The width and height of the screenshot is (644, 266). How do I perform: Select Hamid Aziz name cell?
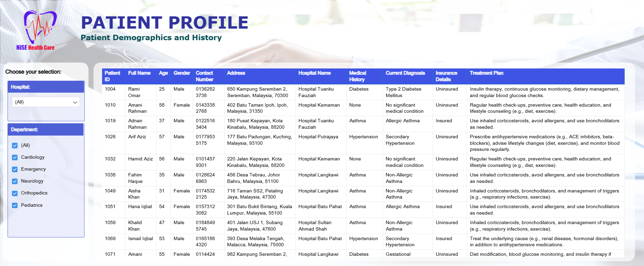tap(140, 159)
